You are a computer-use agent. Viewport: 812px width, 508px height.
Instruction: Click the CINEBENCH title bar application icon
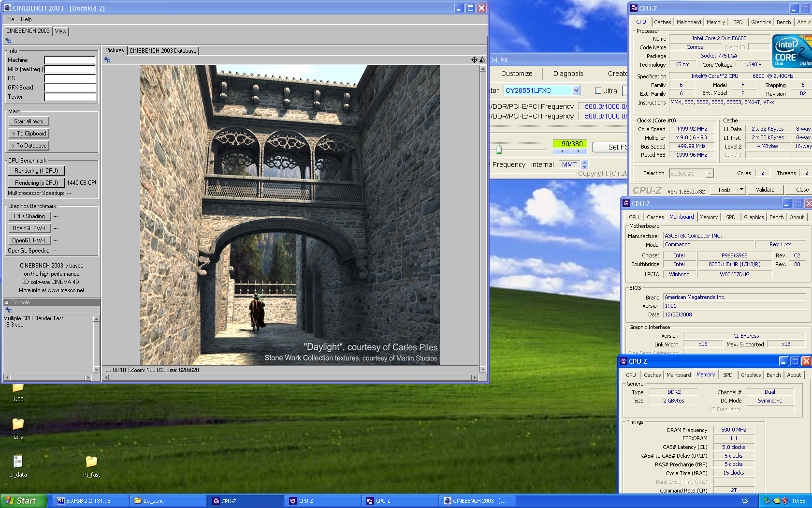pyautogui.click(x=7, y=8)
